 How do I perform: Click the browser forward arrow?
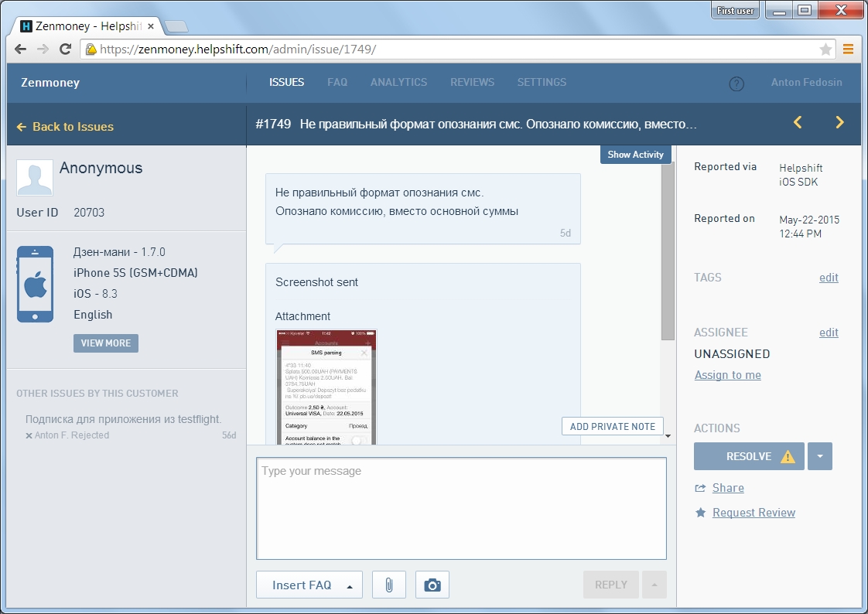[x=43, y=49]
